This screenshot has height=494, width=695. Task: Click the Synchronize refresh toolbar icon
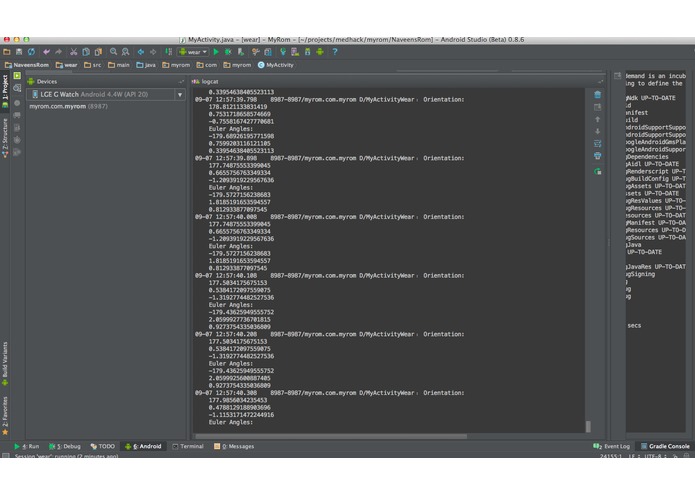click(x=31, y=52)
